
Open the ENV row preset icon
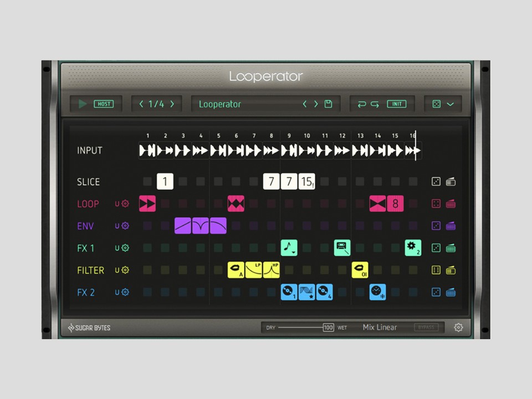451,226
